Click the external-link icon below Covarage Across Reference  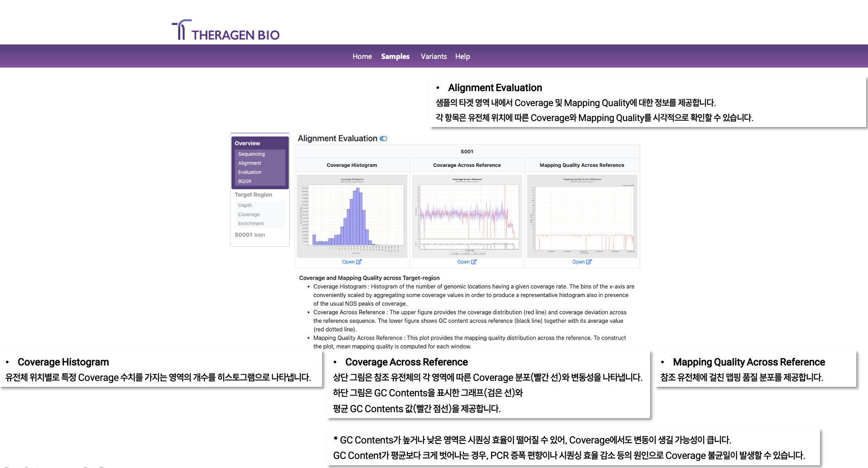[x=474, y=262]
